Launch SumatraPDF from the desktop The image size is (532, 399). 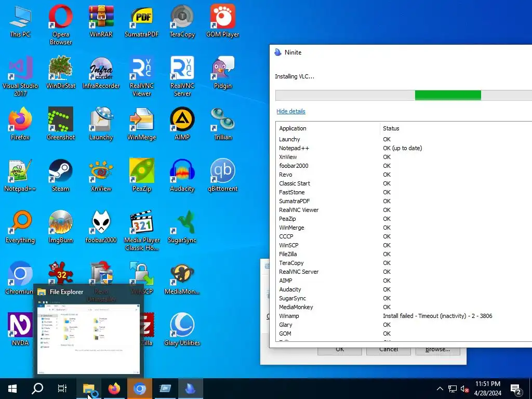tap(141, 21)
